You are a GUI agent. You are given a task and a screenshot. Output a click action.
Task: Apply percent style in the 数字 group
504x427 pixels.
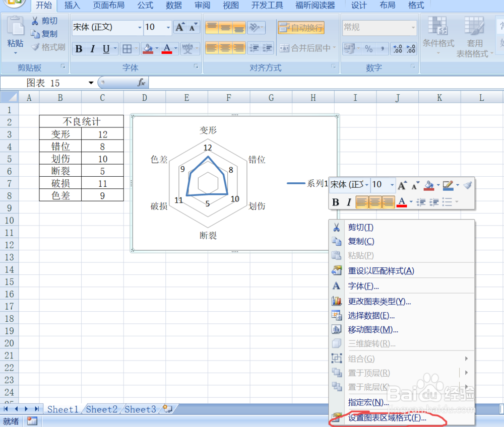pos(368,48)
